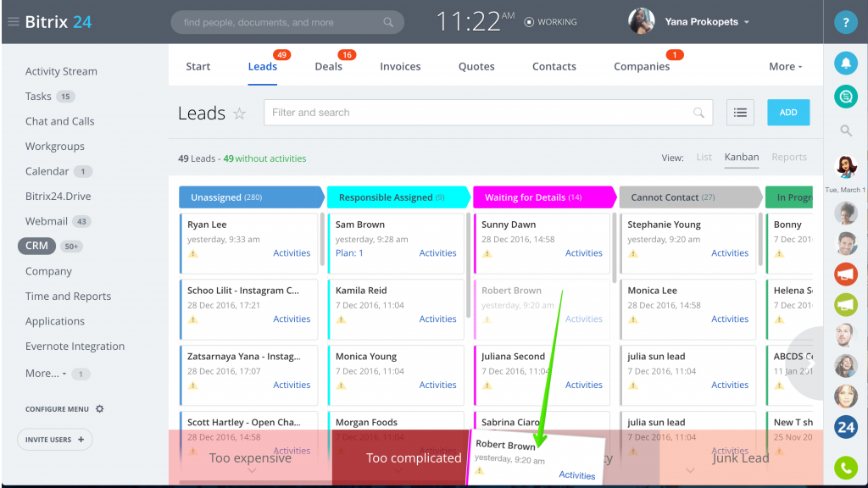
Task: Click 49 without activities link
Action: [264, 158]
